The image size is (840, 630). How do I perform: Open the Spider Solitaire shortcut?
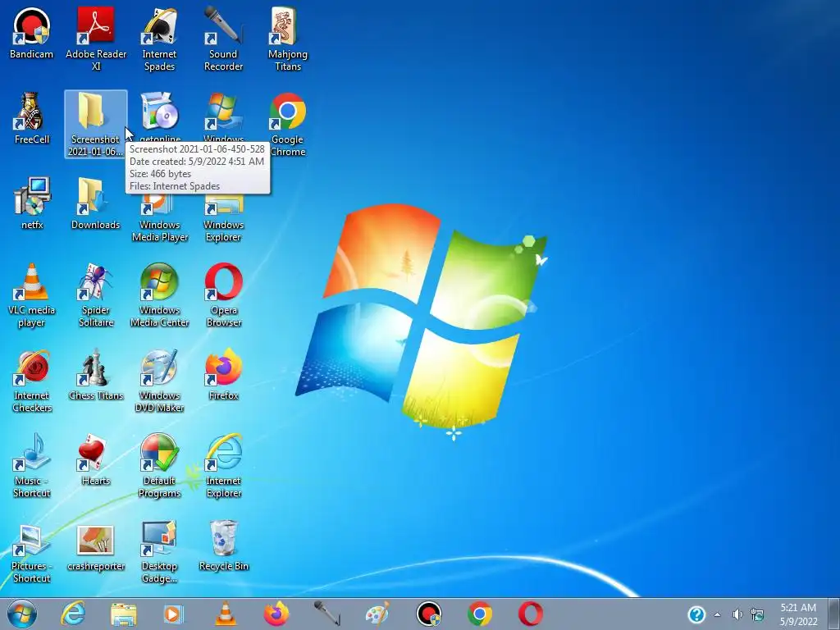tap(96, 294)
